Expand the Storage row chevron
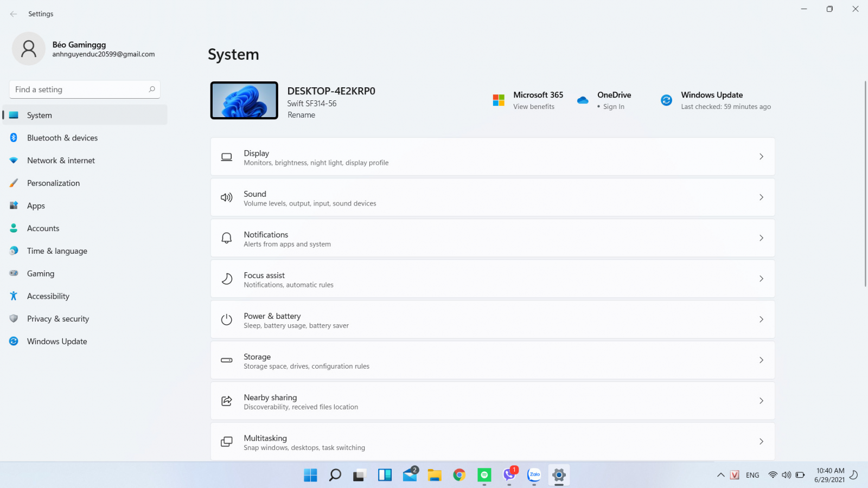The image size is (868, 488). pos(761,360)
